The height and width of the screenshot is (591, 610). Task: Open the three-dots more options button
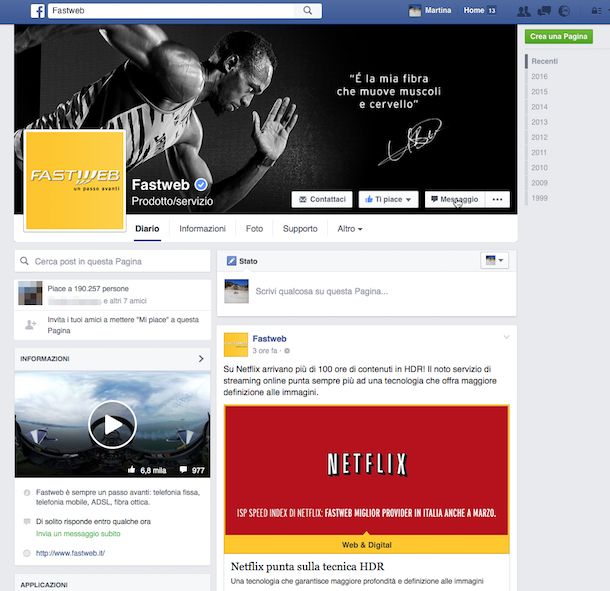(x=497, y=199)
